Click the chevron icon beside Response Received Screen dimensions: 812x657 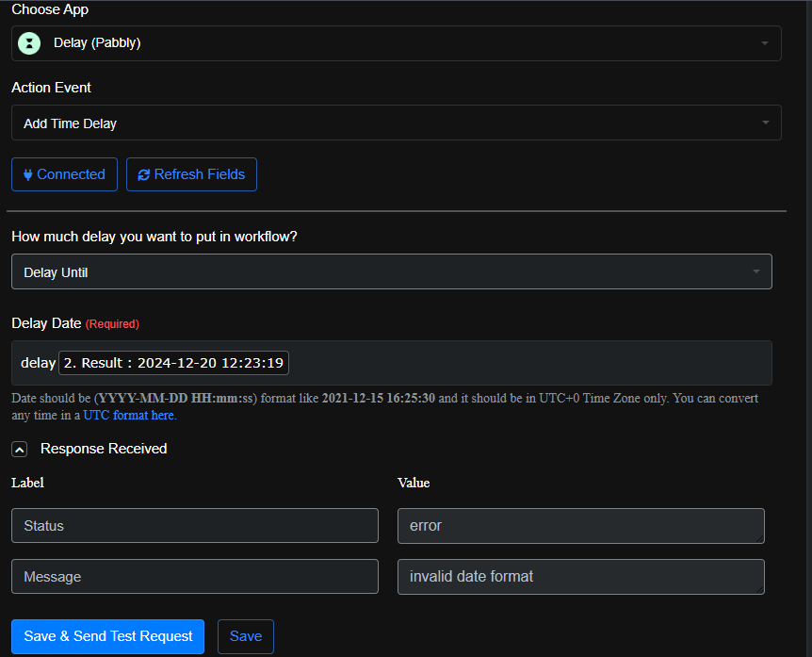click(20, 450)
